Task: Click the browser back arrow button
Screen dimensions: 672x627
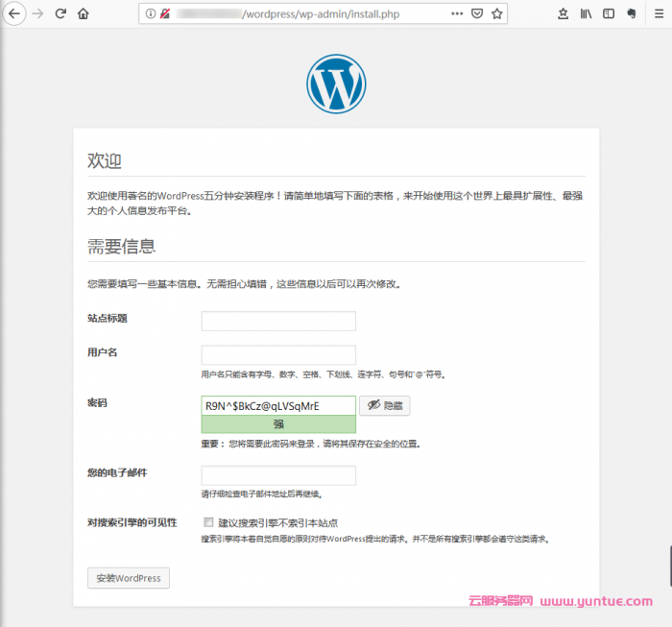Action: point(14,13)
